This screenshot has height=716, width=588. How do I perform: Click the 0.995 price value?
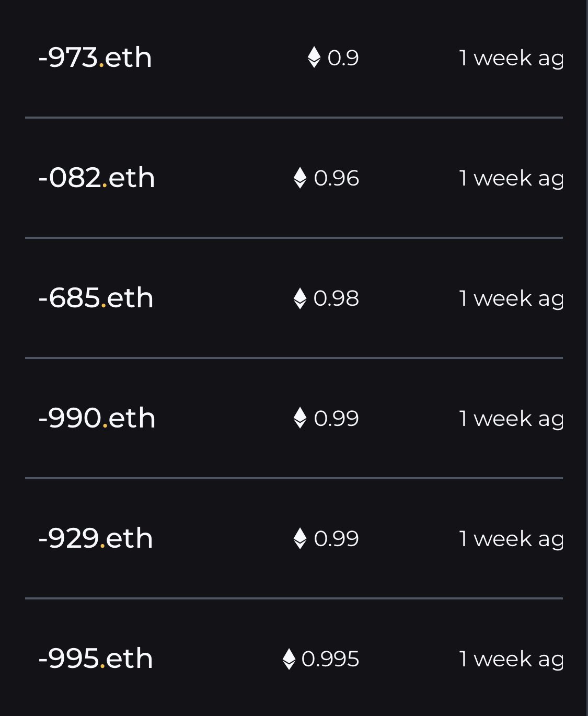click(330, 659)
